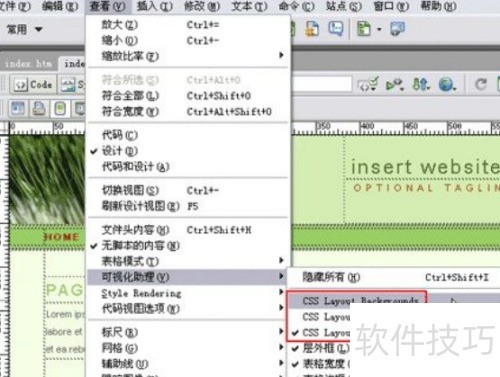Viewport: 500px width, 377px height.
Task: Expand the Style Rendering submenu
Action: pyautogui.click(x=188, y=293)
